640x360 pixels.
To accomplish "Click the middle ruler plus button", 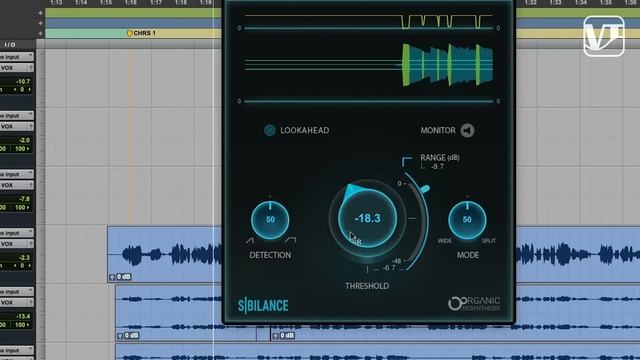I will 40,23.
